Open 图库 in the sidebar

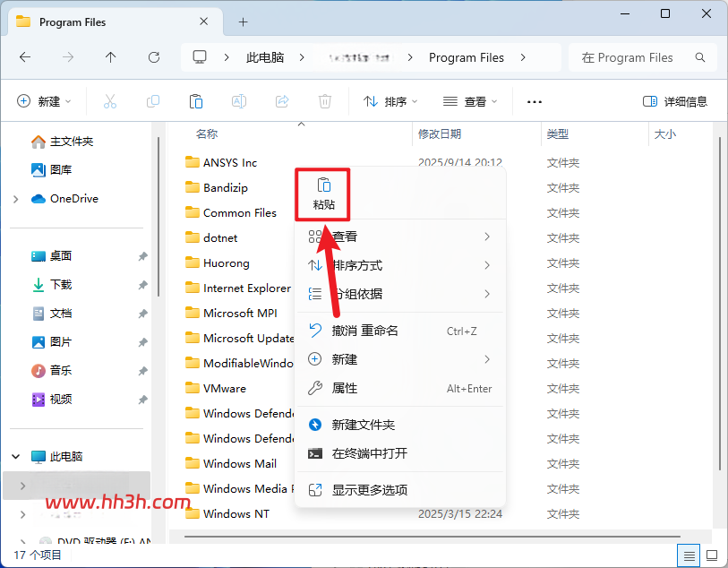52,170
